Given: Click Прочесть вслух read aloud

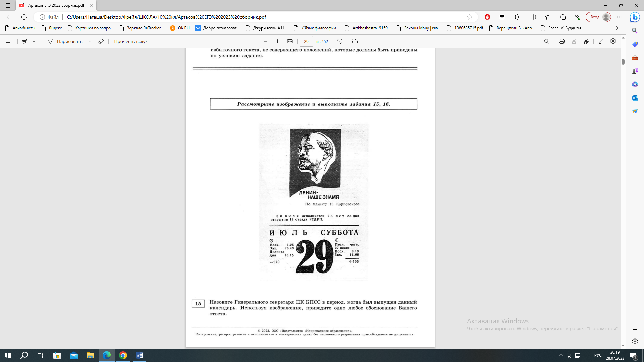Looking at the screenshot, I should (131, 41).
